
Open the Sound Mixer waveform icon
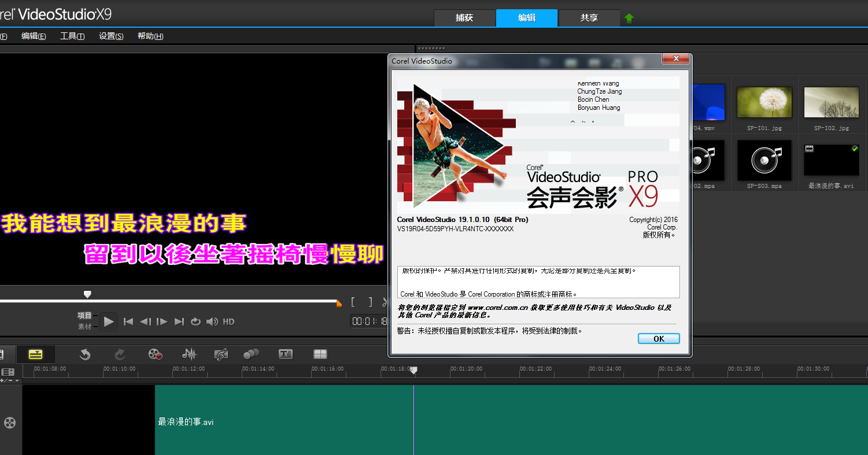point(189,354)
